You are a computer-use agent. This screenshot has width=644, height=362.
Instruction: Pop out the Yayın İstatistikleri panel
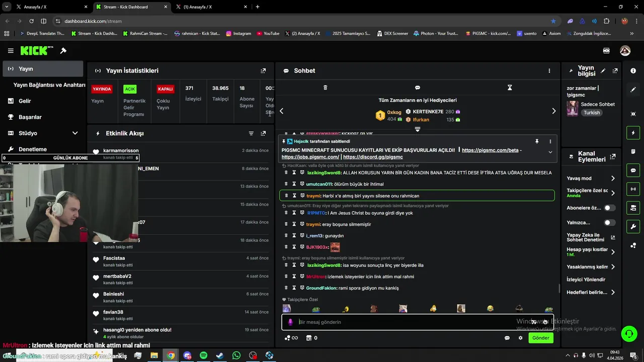(263, 71)
